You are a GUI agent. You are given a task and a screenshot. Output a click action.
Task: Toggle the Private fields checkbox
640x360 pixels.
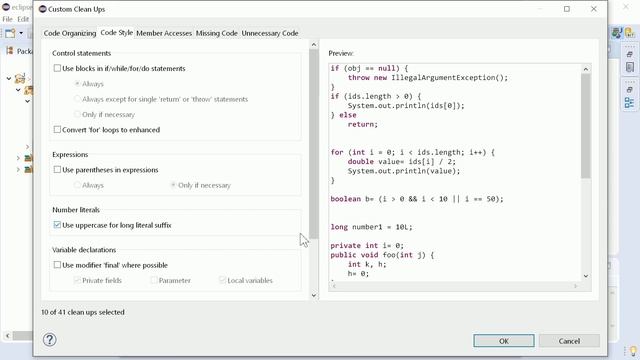[77, 280]
